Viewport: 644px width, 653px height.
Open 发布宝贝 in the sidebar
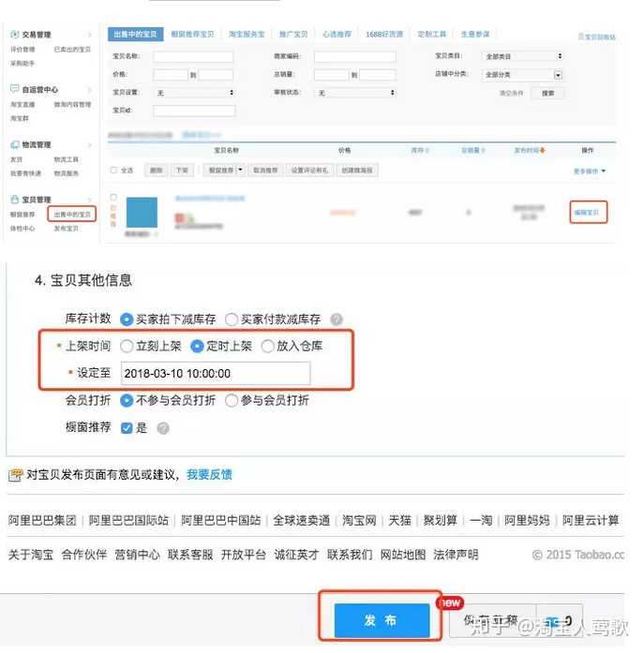tap(67, 229)
